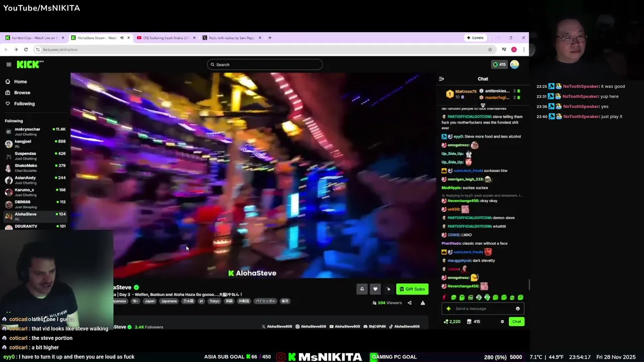Image resolution: width=644 pixels, height=362 pixels.
Task: Go back in the browser
Action: tap(6, 49)
